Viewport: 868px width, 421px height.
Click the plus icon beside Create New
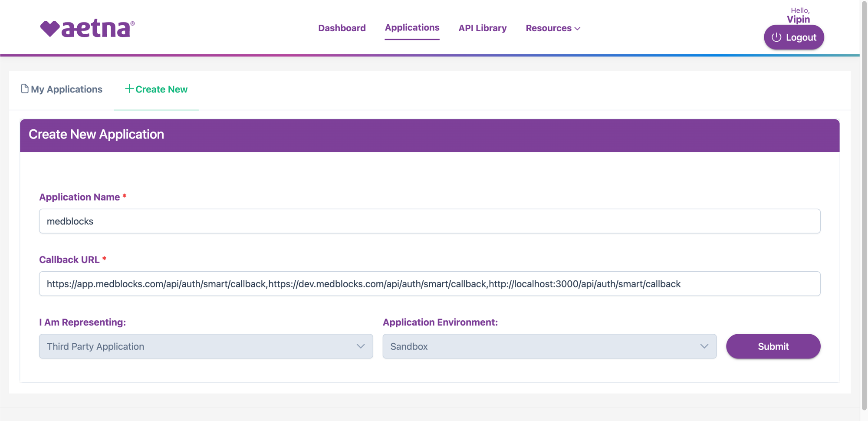(129, 89)
